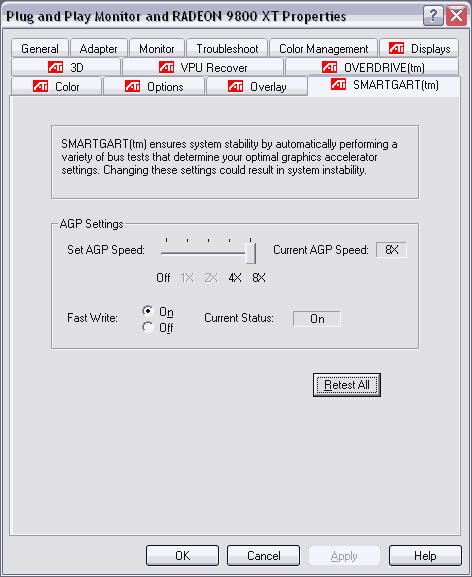
Task: Select the Troubleshoot tab
Action: click(227, 48)
